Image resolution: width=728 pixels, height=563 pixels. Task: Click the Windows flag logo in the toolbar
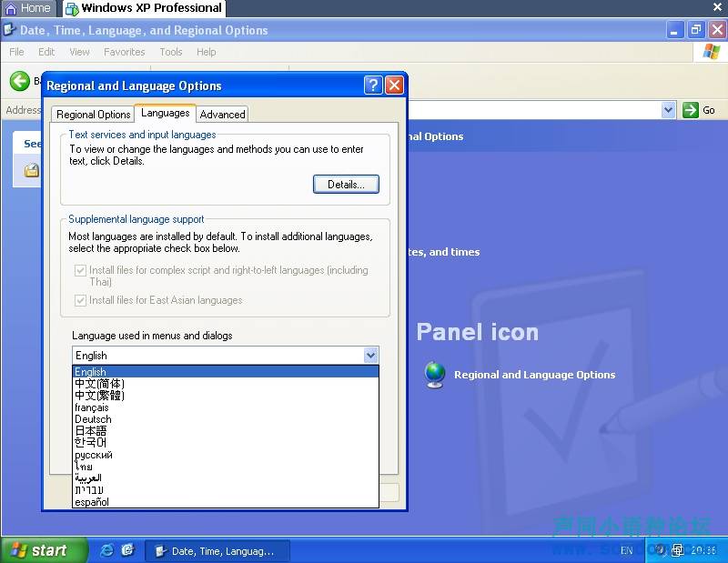coord(711,52)
